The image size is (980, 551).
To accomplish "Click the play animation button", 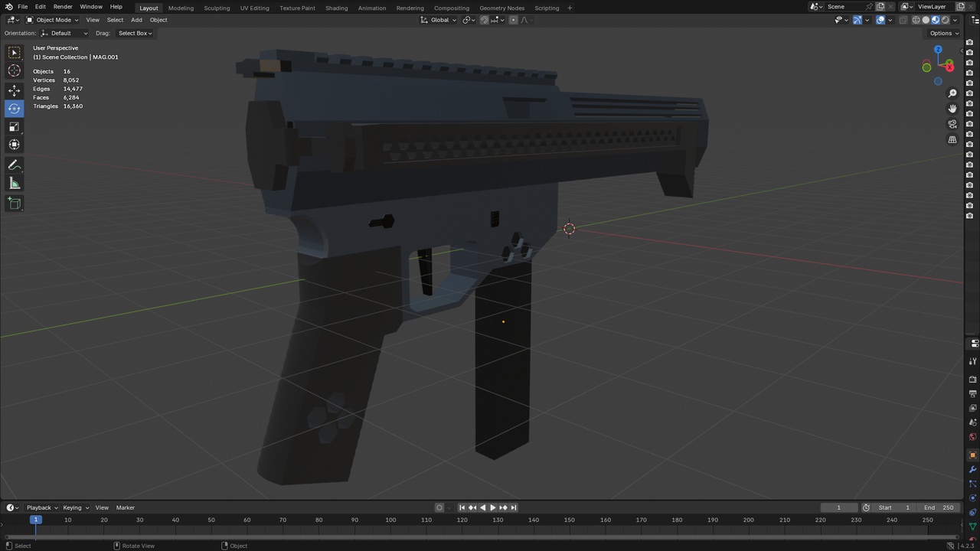I will point(493,507).
